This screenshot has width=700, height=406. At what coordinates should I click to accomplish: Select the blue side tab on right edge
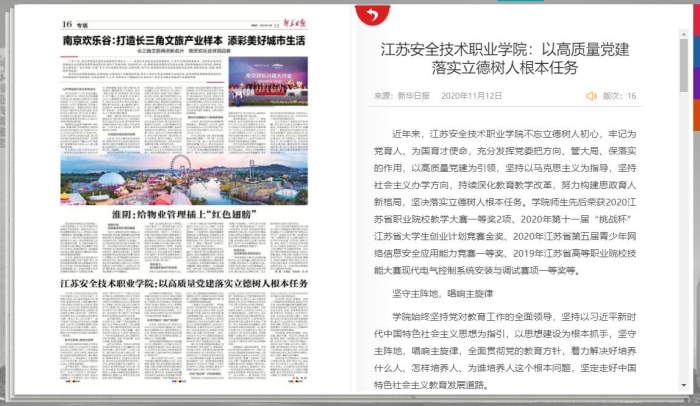[x=695, y=50]
